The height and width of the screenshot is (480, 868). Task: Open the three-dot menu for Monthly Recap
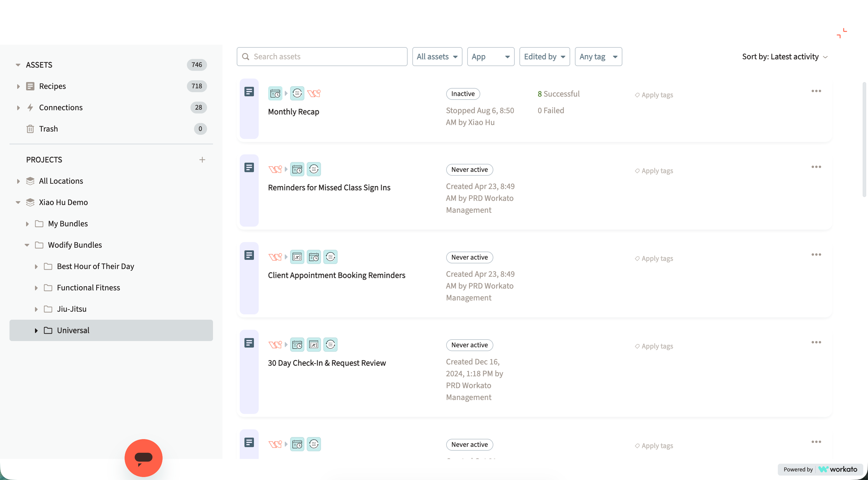(x=816, y=91)
